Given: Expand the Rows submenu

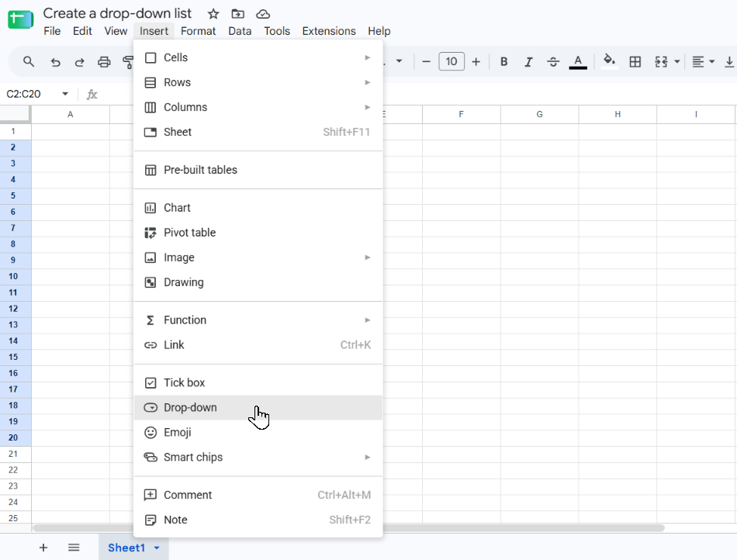Looking at the screenshot, I should [x=258, y=82].
